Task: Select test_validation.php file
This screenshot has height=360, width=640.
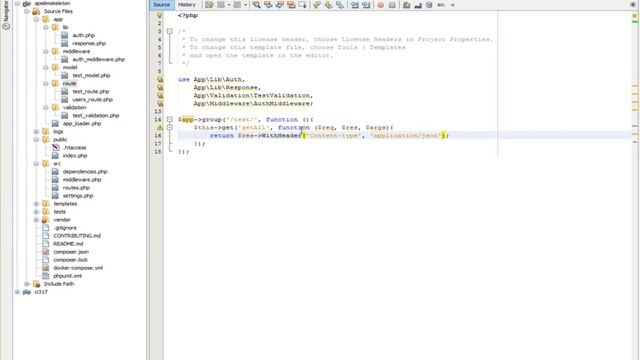Action: coord(96,116)
